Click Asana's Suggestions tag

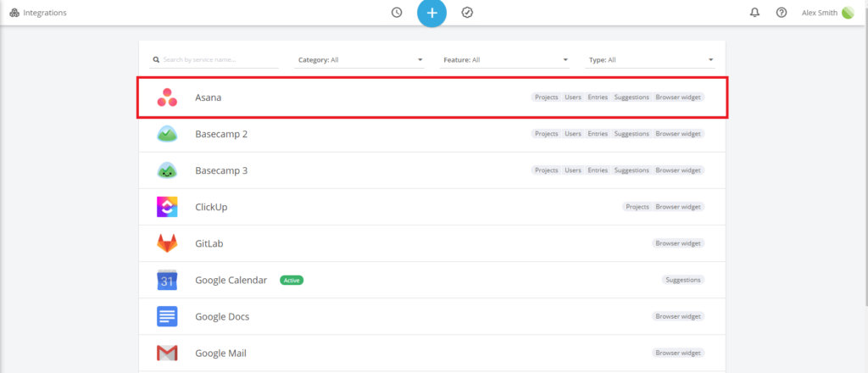tap(632, 97)
